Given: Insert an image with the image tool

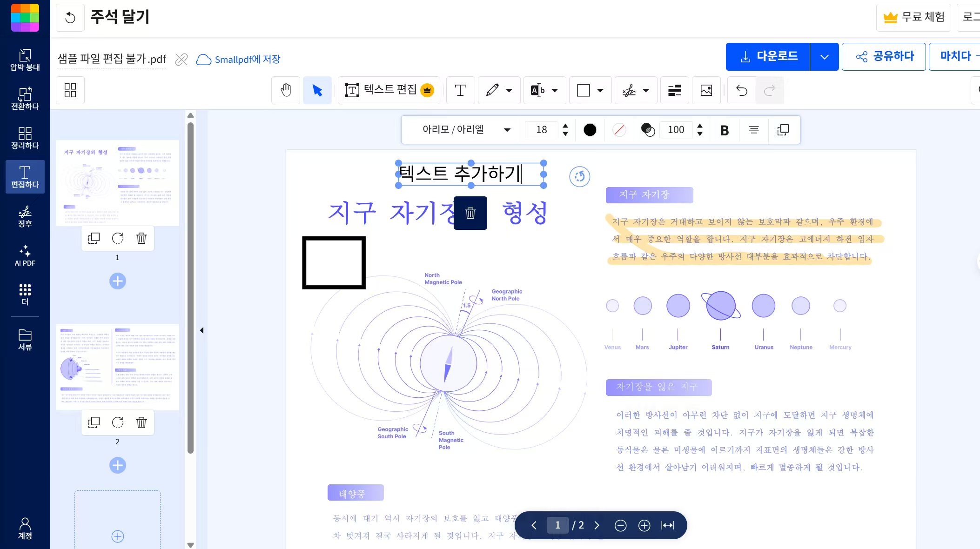Looking at the screenshot, I should [x=706, y=90].
